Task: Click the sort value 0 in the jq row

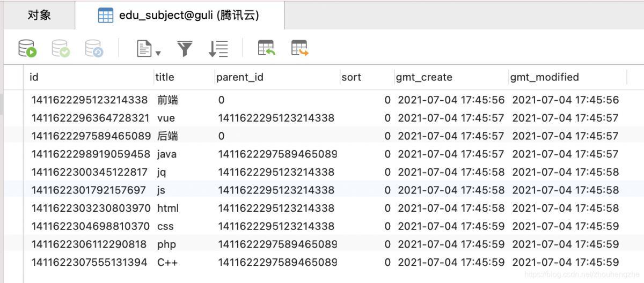Action: coord(387,173)
